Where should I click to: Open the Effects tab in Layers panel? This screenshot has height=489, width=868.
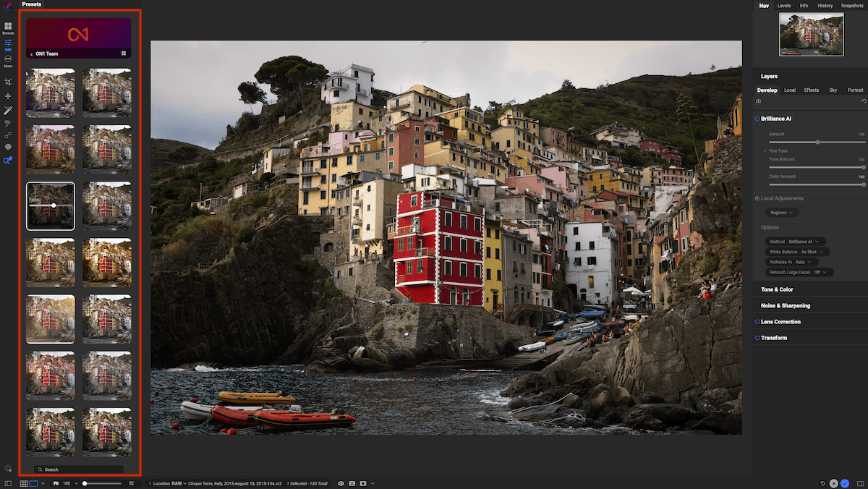coord(811,90)
